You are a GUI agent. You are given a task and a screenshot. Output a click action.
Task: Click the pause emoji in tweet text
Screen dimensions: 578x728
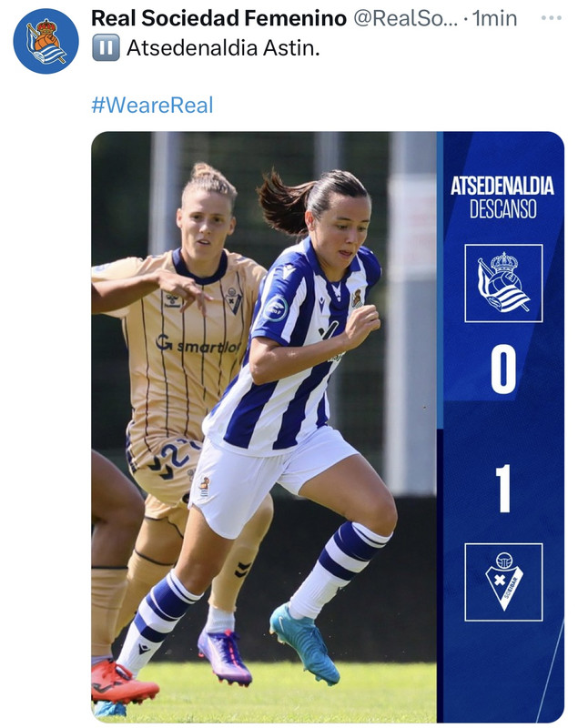(x=106, y=47)
